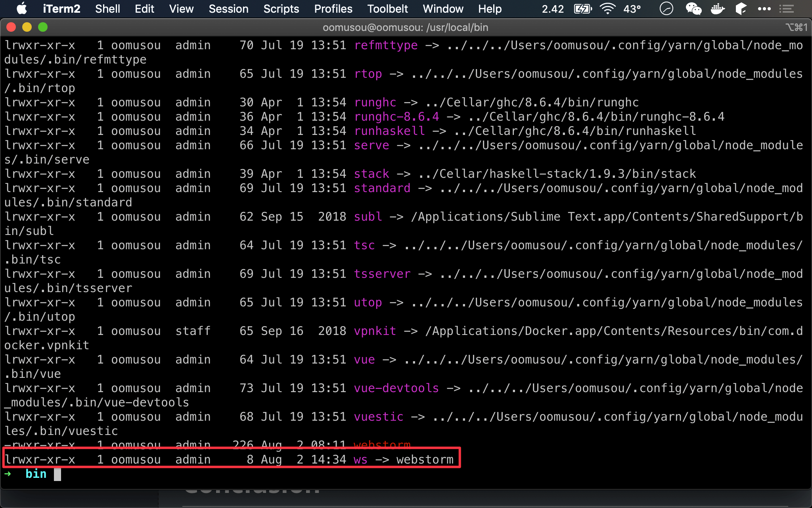Open the Apple menu
The height and width of the screenshot is (508, 812).
point(22,9)
